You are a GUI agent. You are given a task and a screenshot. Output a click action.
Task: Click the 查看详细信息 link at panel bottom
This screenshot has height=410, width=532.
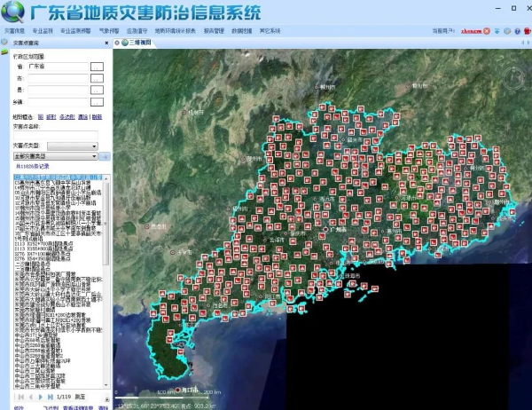coord(78,407)
